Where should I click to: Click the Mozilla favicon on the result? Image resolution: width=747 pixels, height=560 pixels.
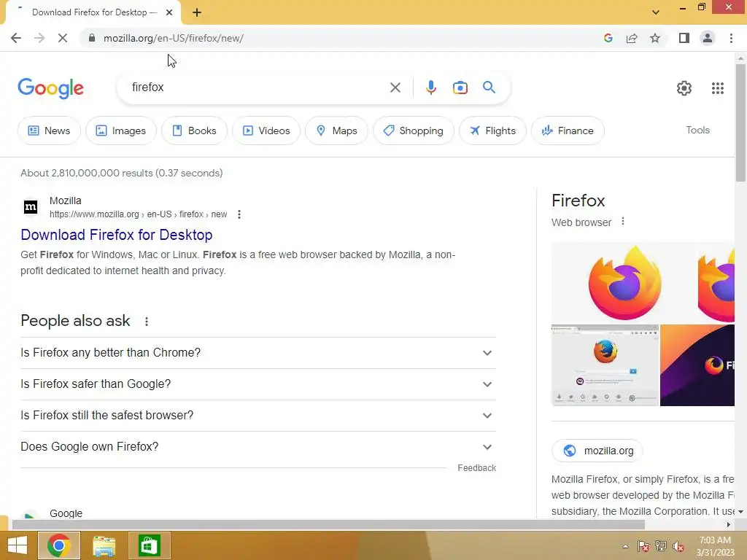click(31, 207)
